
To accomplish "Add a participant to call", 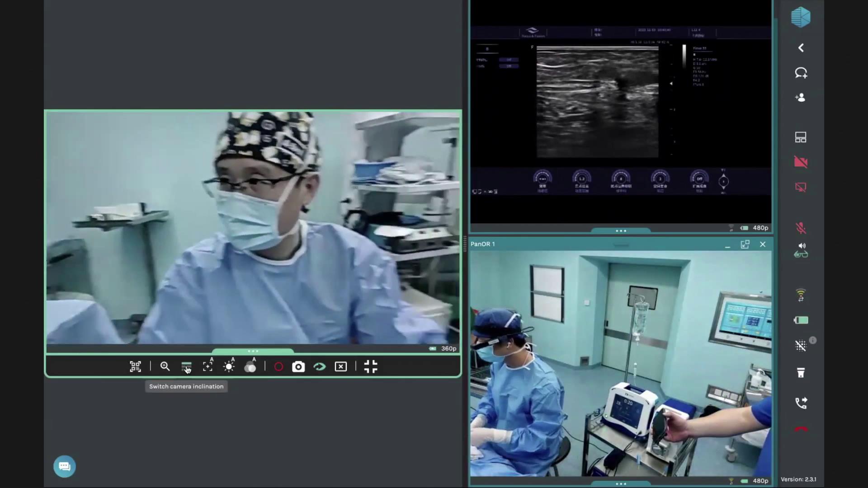I will tap(801, 98).
